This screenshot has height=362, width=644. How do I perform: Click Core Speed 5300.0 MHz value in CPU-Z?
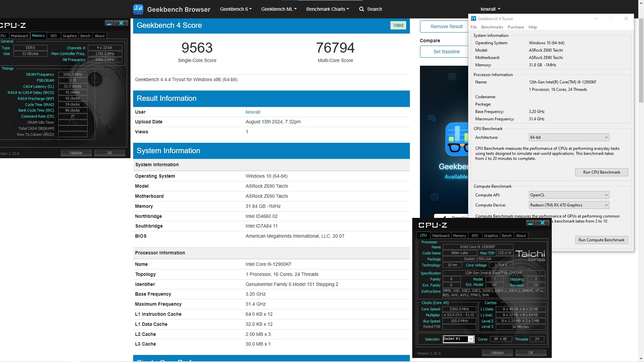coord(459,309)
